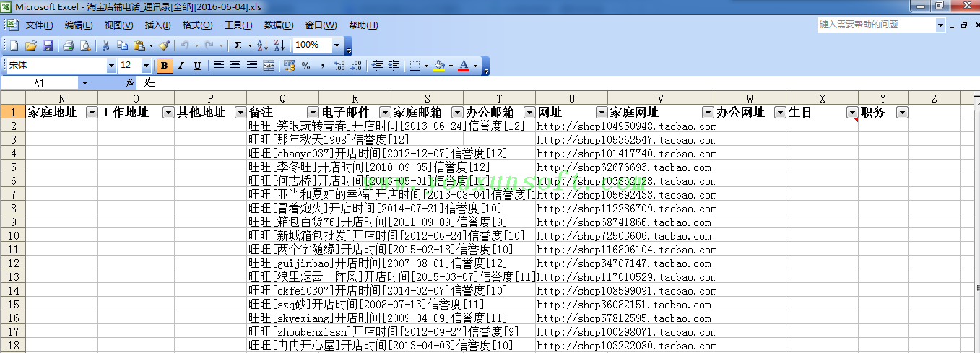Open the 插入(I) menu
Image resolution: width=980 pixels, height=353 pixels.
click(x=158, y=25)
